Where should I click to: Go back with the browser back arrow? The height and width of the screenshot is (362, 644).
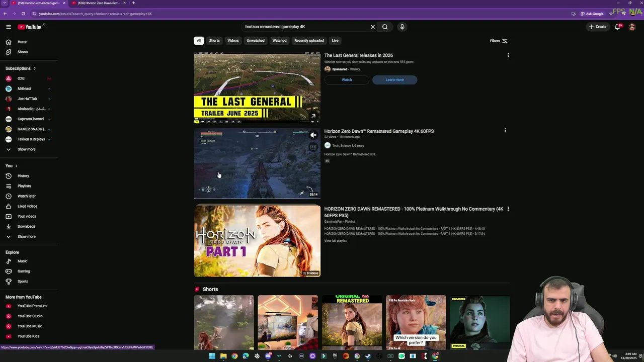pos(5,14)
